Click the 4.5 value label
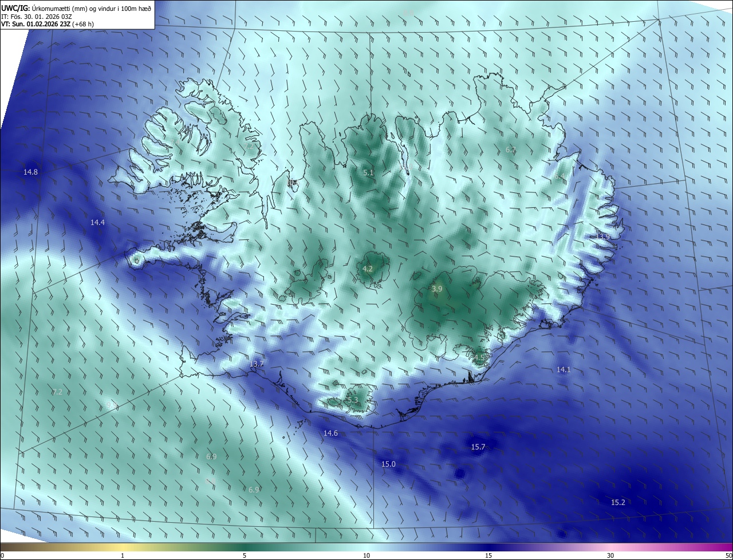The width and height of the screenshot is (733, 560). pyautogui.click(x=479, y=358)
